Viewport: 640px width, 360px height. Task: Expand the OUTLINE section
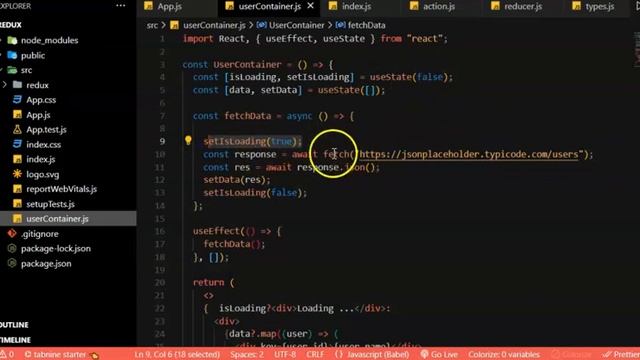14,325
